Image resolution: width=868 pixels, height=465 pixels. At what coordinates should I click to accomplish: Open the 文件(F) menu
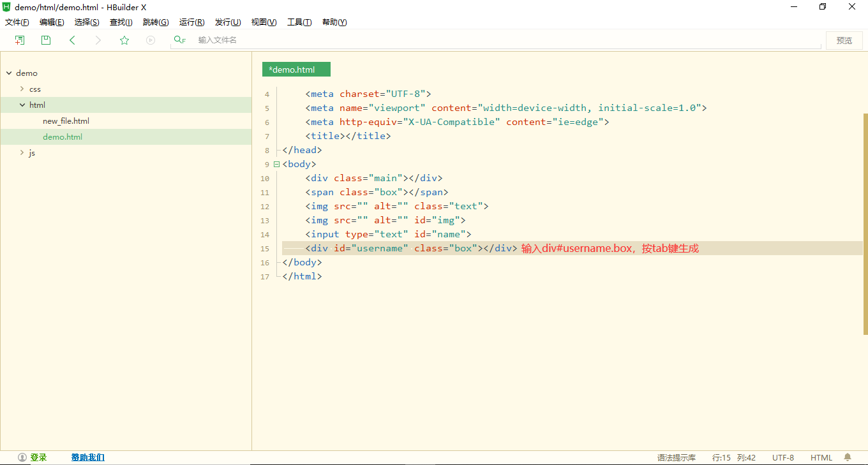point(17,22)
